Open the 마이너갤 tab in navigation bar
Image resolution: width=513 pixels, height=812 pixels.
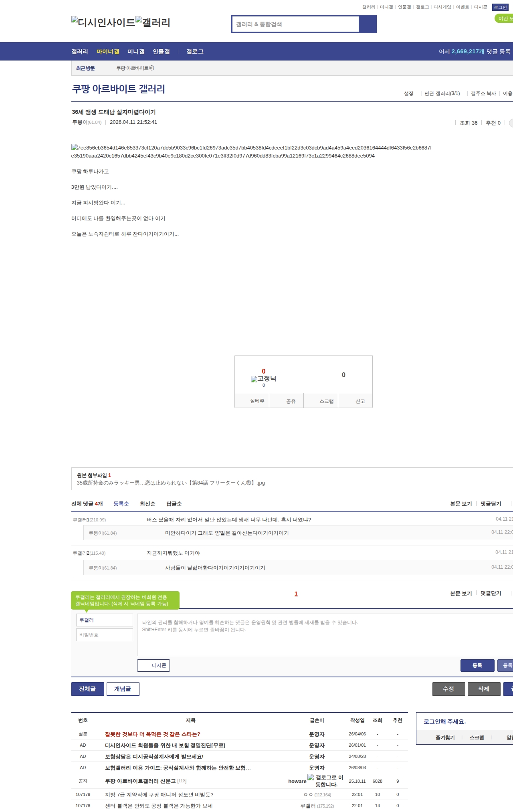108,52
